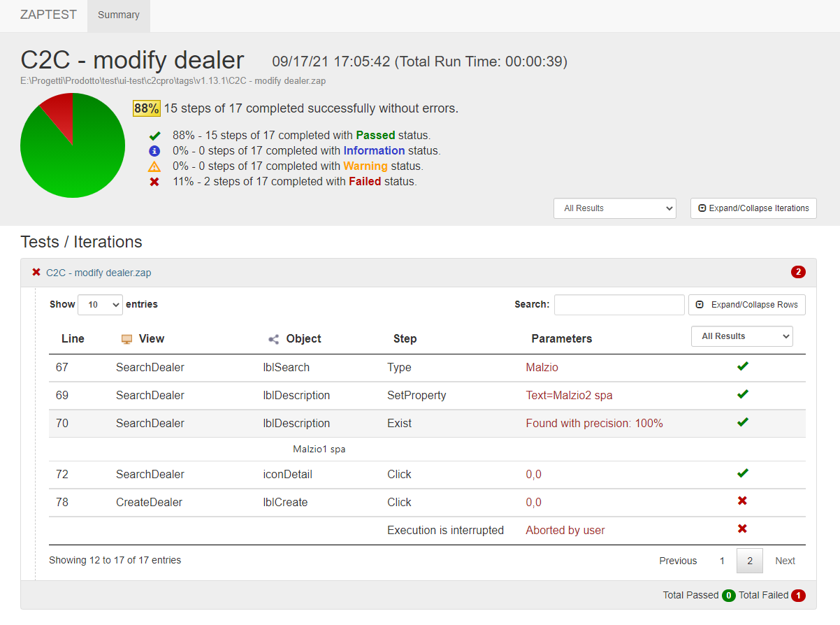Sort by the Step column header

(x=405, y=339)
